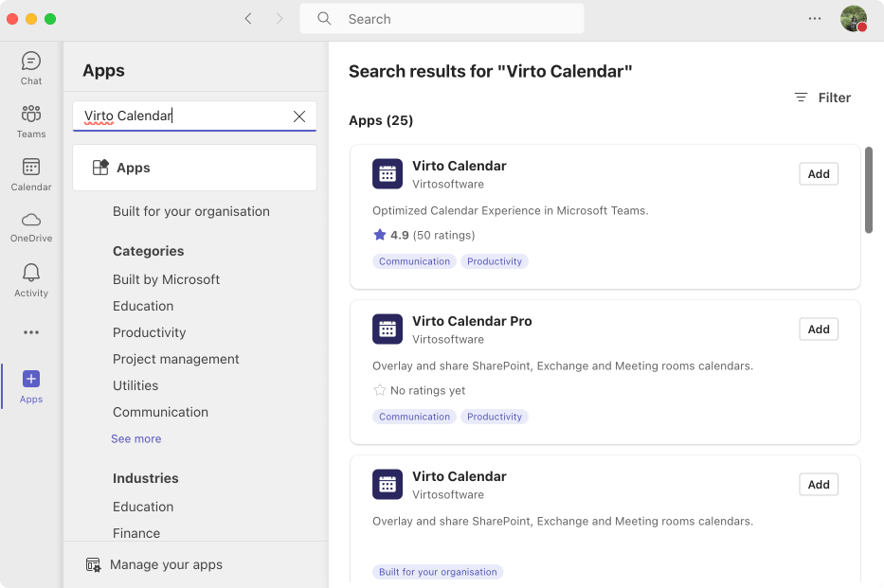Select Built for your organisation
The image size is (884, 588).
[191, 211]
